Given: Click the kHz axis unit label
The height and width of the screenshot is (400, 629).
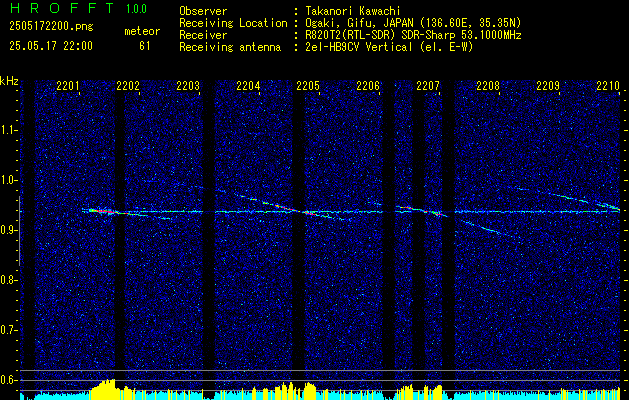Looking at the screenshot, I should [10, 82].
